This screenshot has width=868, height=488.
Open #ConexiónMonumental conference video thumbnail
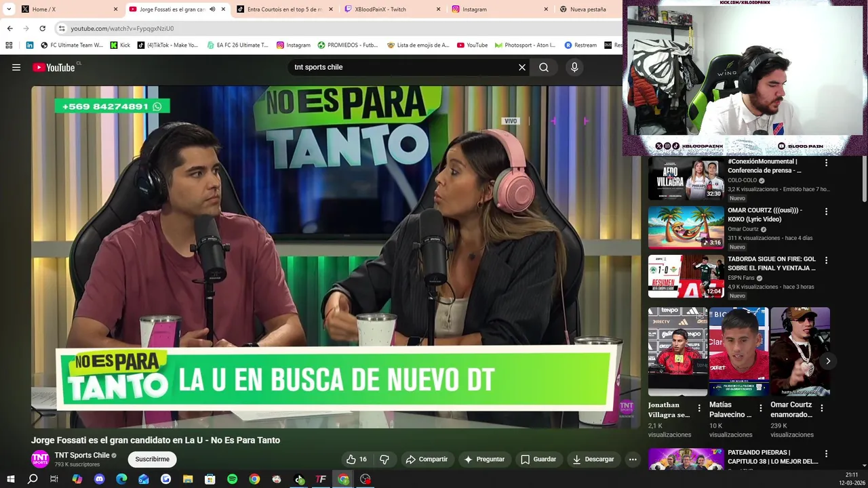(686, 179)
